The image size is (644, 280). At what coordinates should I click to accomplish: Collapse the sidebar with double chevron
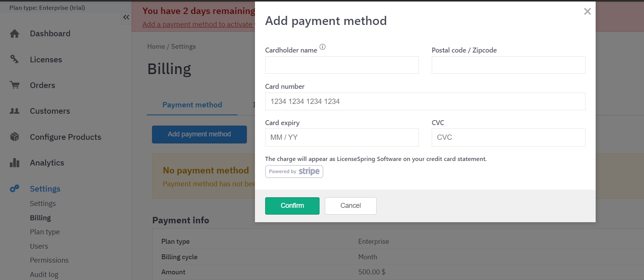coord(126,17)
